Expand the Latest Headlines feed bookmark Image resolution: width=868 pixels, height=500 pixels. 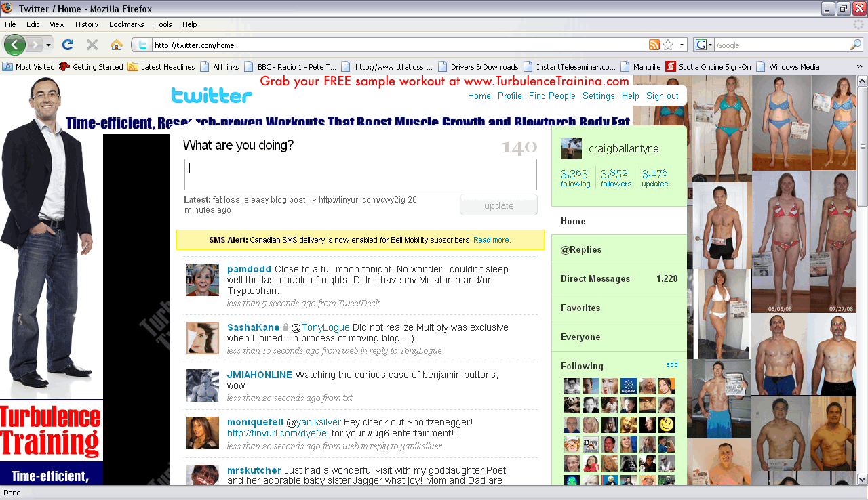(161, 67)
